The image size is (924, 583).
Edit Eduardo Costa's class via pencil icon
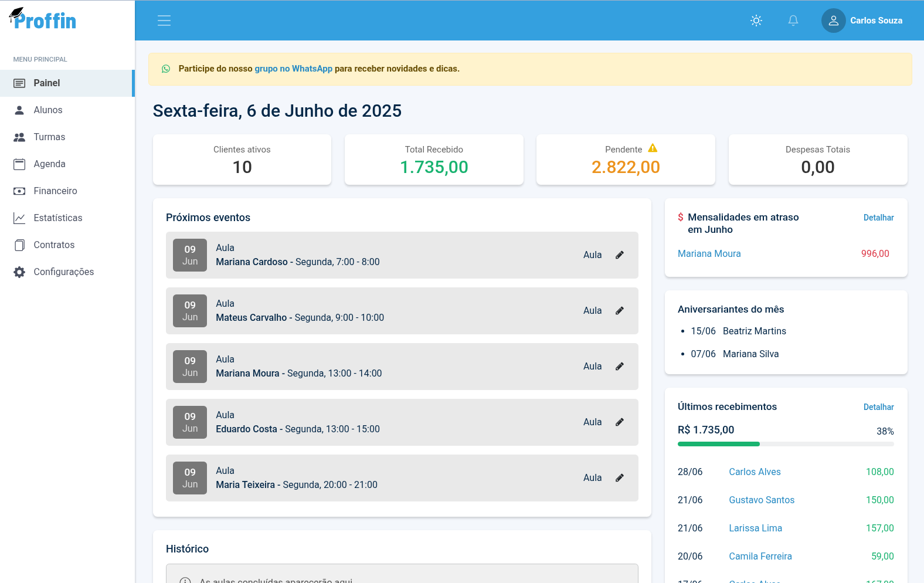(x=620, y=422)
